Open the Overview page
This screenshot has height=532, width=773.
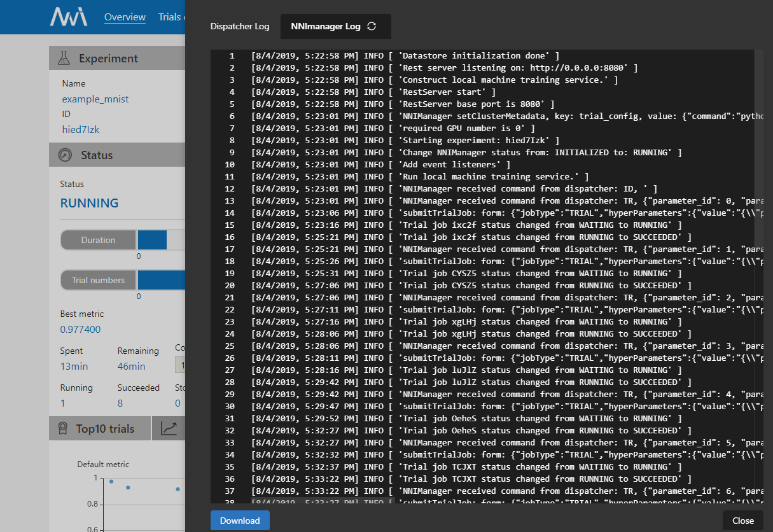[x=125, y=17]
